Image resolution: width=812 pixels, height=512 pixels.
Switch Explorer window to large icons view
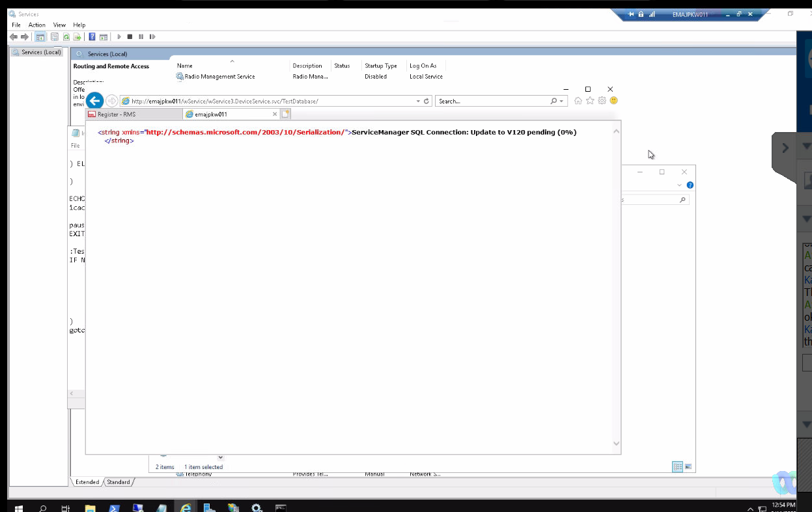pos(688,466)
